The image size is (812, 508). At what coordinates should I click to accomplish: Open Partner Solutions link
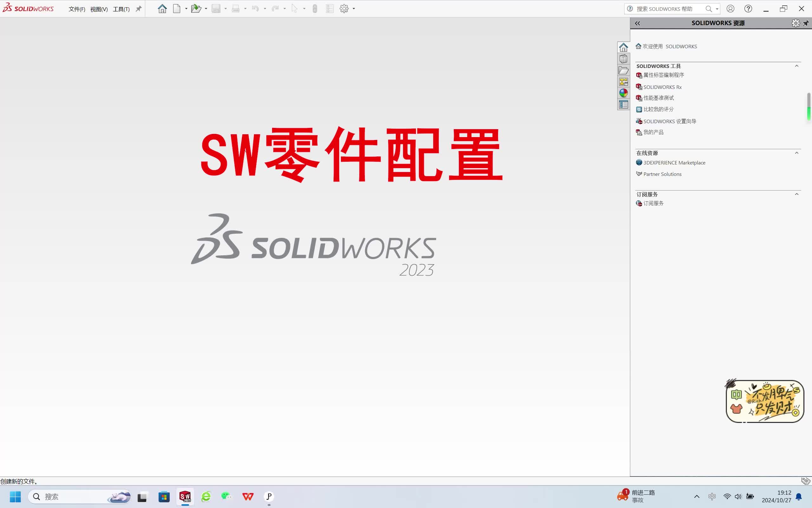[x=659, y=174]
